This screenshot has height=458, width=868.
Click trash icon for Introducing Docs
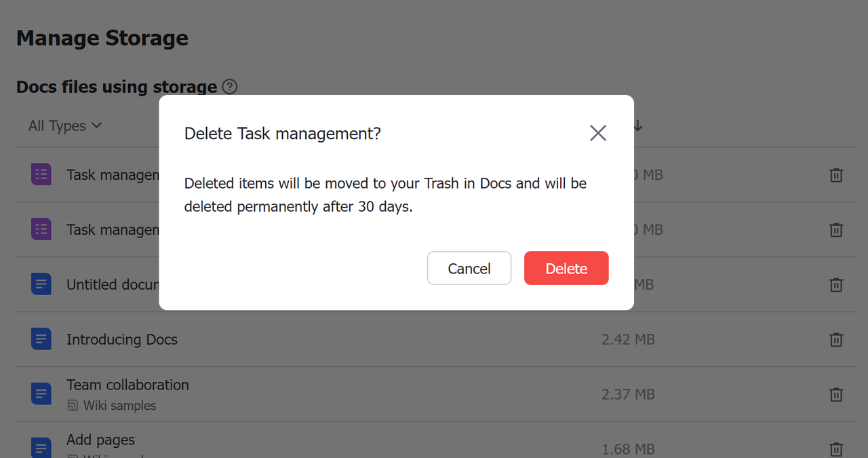pyautogui.click(x=836, y=339)
